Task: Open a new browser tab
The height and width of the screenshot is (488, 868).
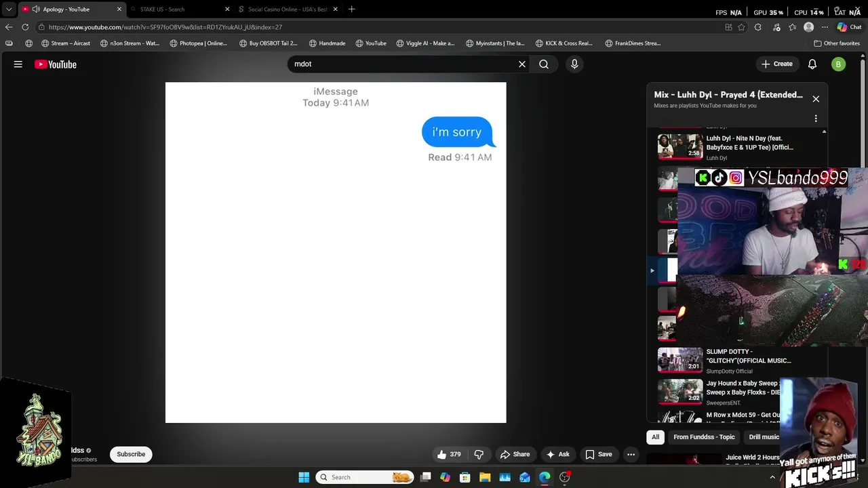Action: point(351,9)
